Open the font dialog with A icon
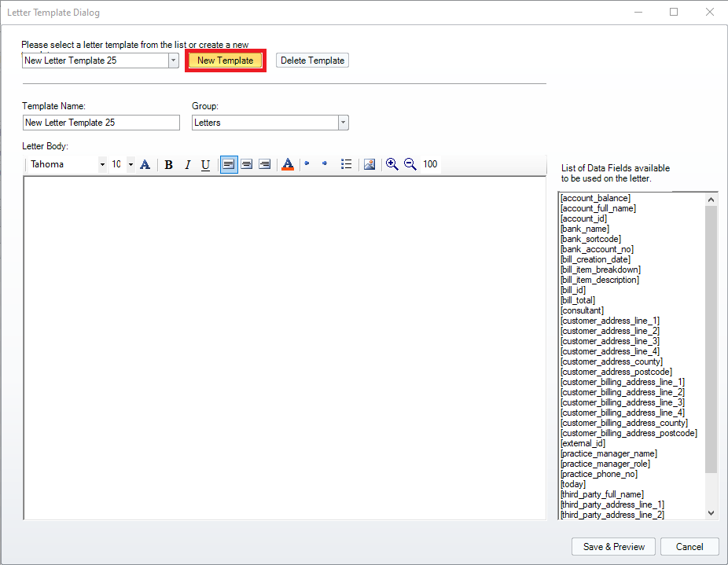Image resolution: width=728 pixels, height=565 pixels. point(145,164)
